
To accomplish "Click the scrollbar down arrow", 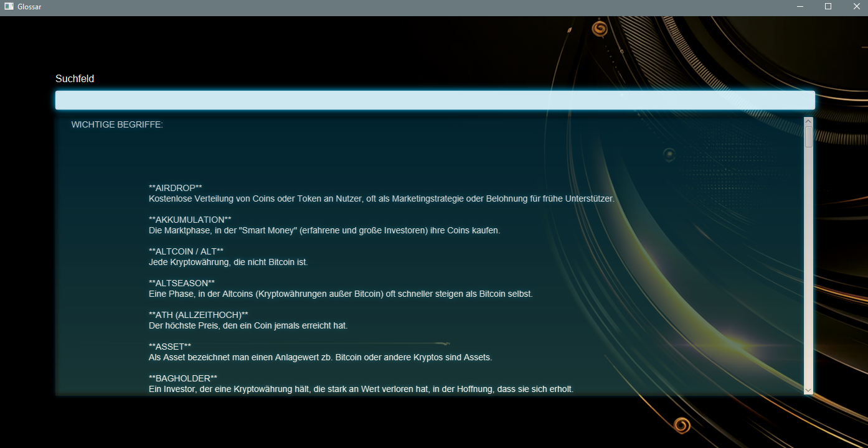I will (808, 390).
